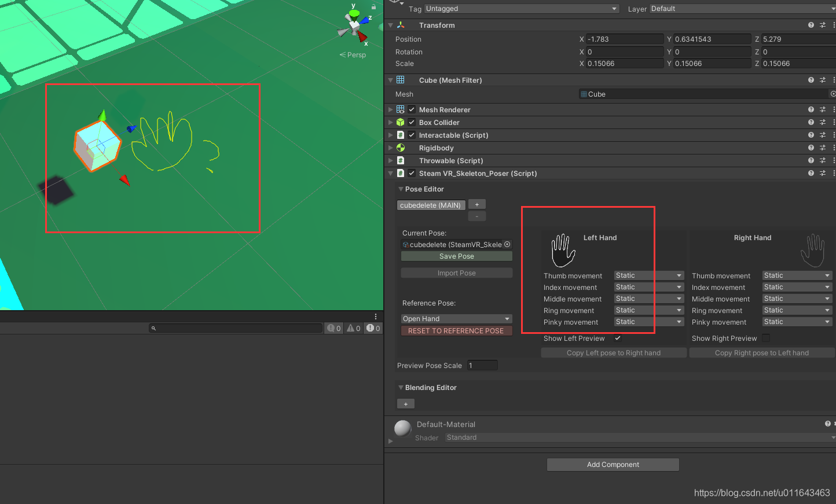Click the error count icon in Console toolbar
This screenshot has height=504, width=836.
coord(373,328)
